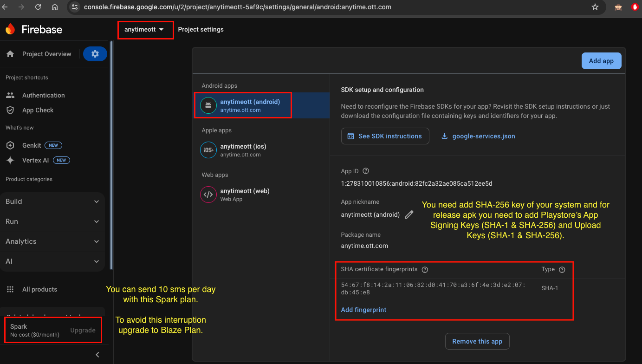Click Remove this app button

click(x=477, y=341)
